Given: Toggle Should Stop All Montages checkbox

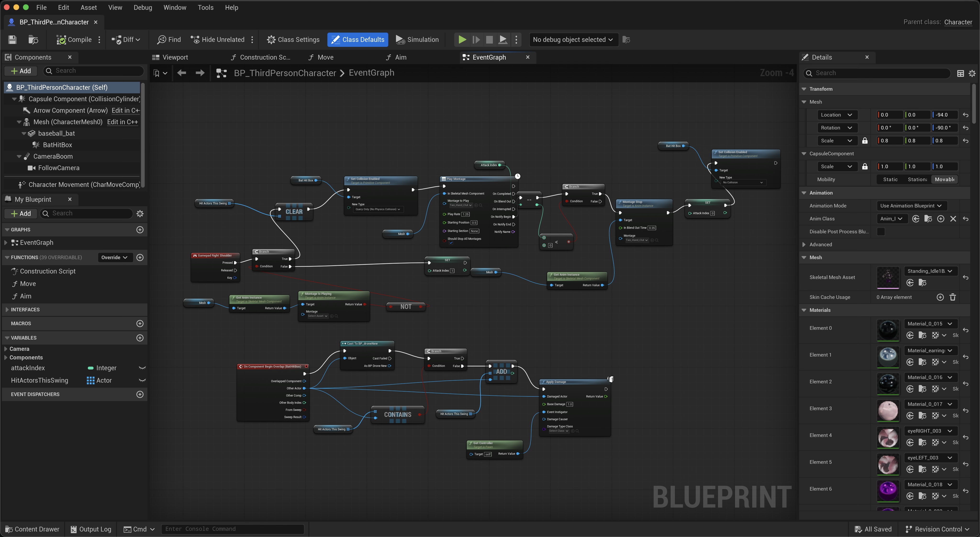Looking at the screenshot, I should 451,243.
